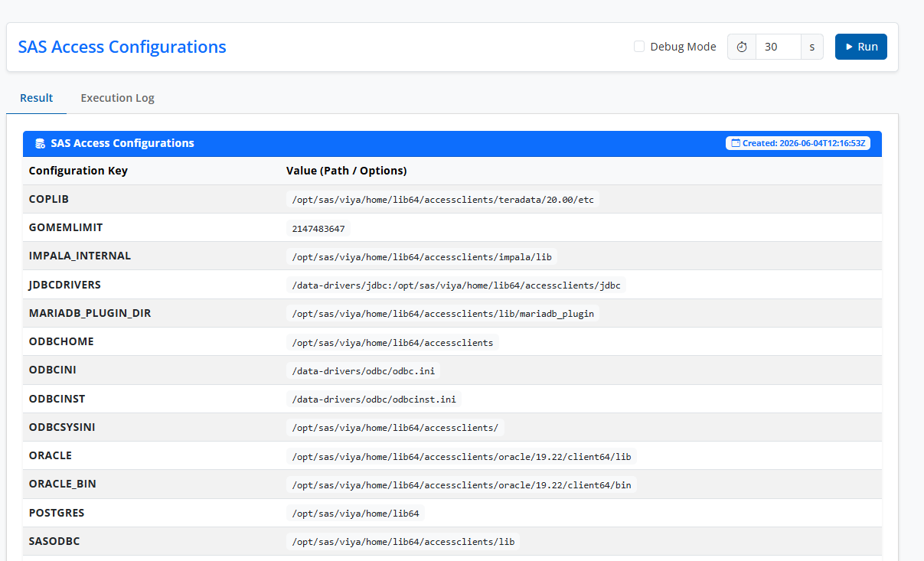Run the SAS Access Configurations job
The width and height of the screenshot is (924, 561).
(861, 47)
